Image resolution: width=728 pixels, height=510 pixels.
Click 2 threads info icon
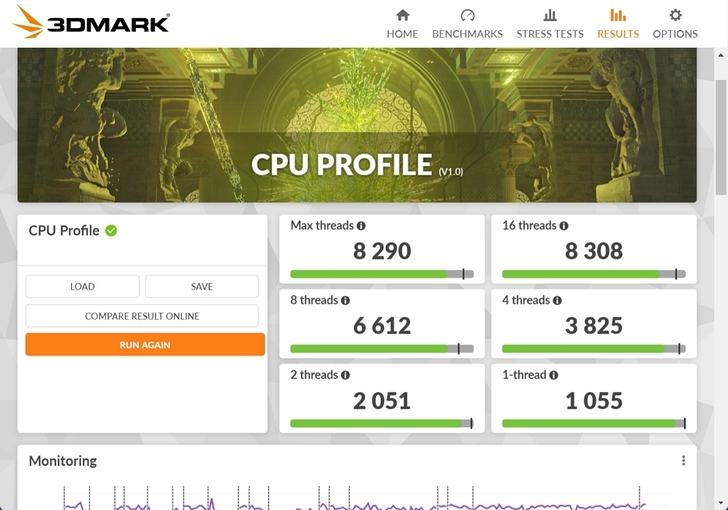tap(345, 375)
